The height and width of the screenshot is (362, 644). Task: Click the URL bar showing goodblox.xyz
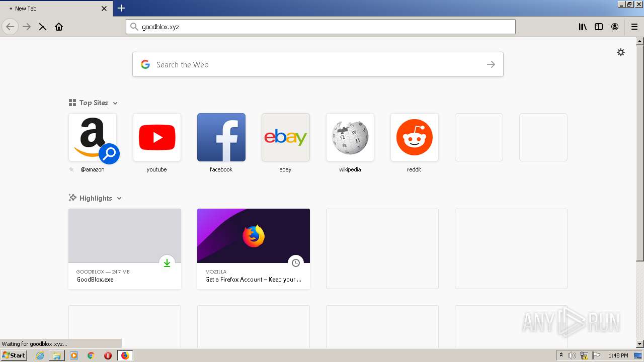click(x=320, y=27)
